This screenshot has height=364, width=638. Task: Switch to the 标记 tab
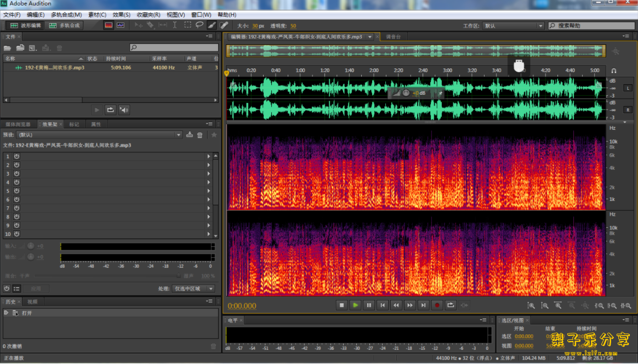coord(74,124)
